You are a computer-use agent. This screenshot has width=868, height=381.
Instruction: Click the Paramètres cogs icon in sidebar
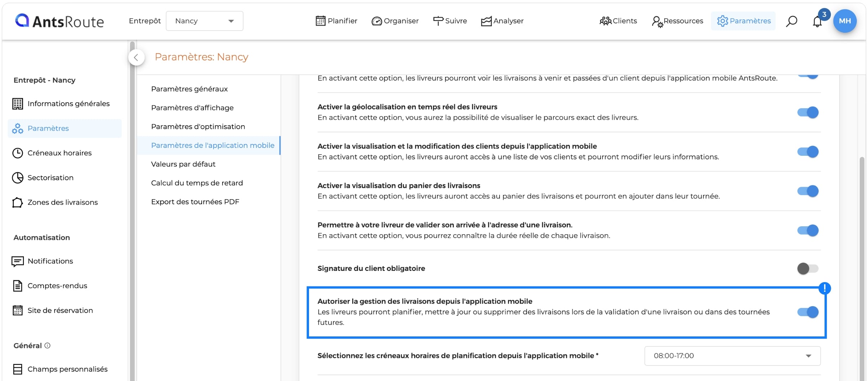click(x=18, y=128)
